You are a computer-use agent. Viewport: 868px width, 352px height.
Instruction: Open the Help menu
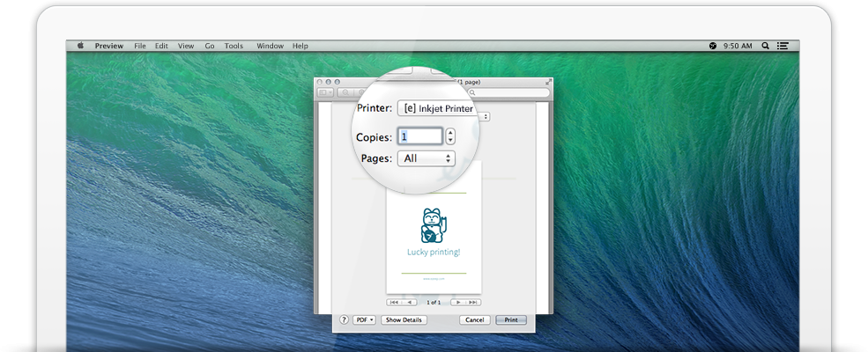pos(300,46)
